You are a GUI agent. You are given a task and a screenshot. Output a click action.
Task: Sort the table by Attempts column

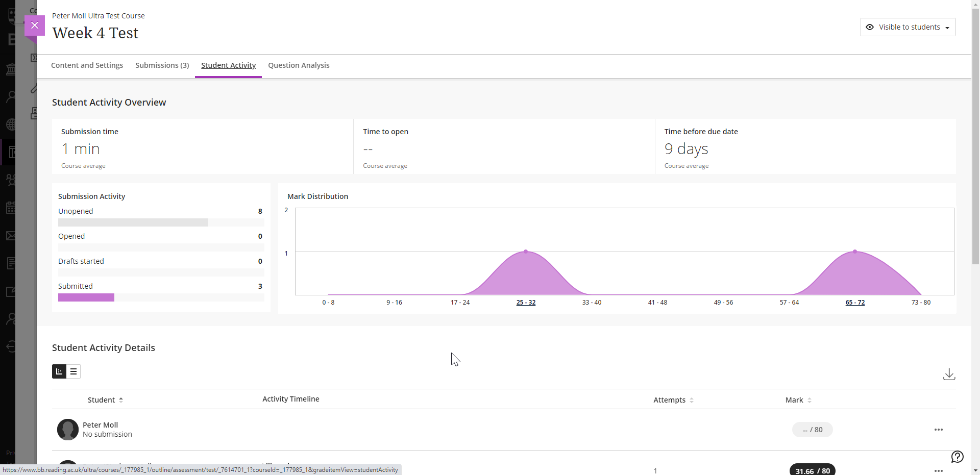(x=673, y=400)
